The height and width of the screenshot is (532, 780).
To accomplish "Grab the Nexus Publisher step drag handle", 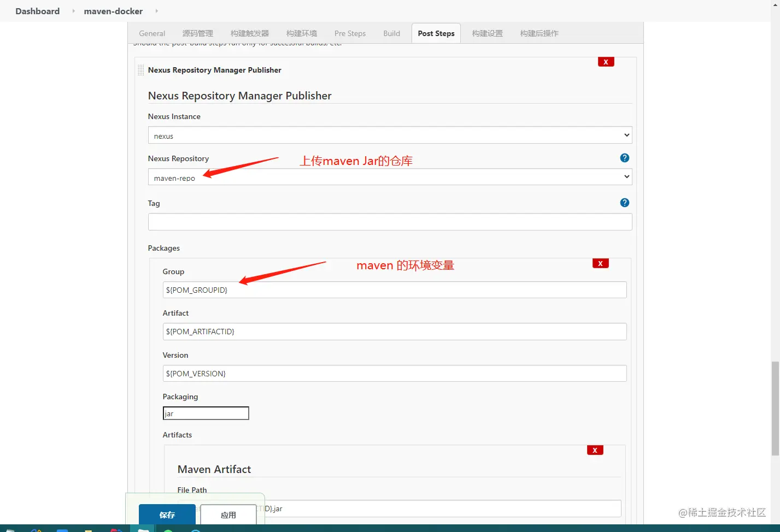I will 141,70.
